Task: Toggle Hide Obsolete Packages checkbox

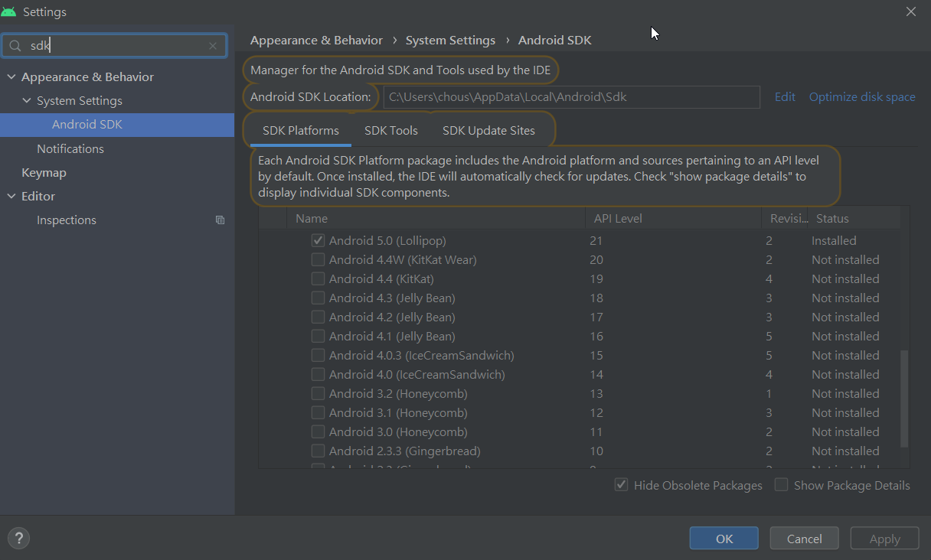Action: click(622, 485)
